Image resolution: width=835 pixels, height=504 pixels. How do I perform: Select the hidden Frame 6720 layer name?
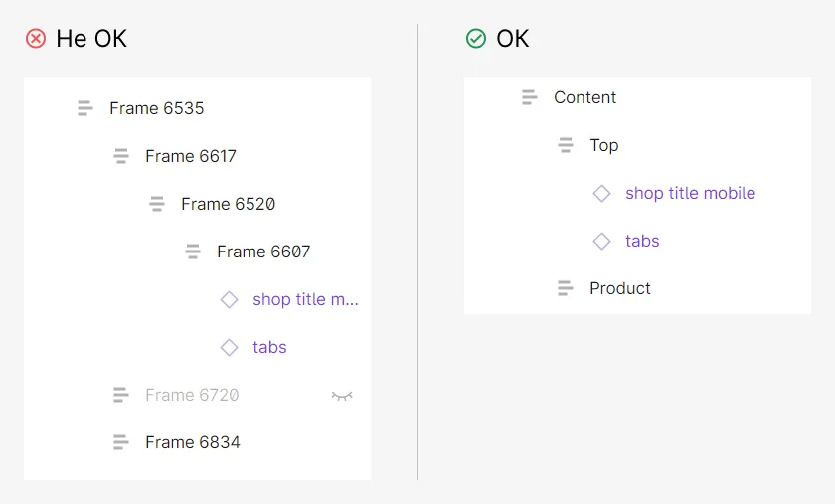[x=192, y=395]
